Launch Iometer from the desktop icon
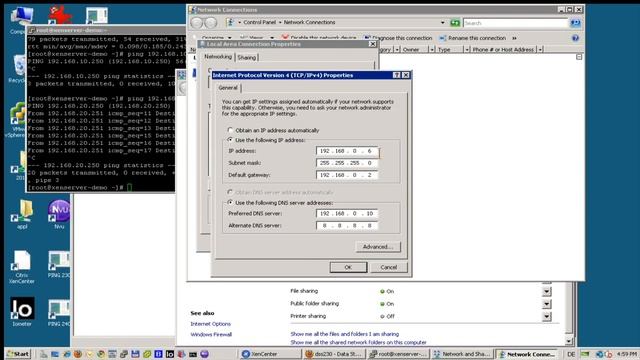Screen dimensions: 640x360 22,312
